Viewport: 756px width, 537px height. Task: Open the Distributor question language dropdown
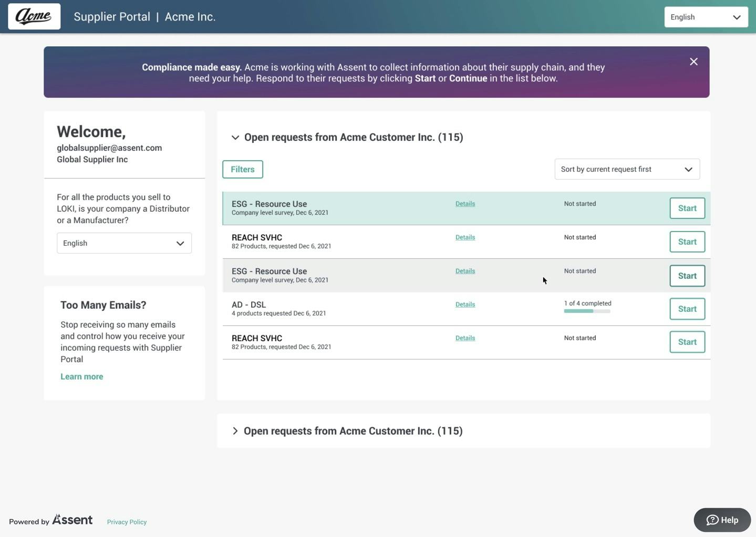[124, 242]
